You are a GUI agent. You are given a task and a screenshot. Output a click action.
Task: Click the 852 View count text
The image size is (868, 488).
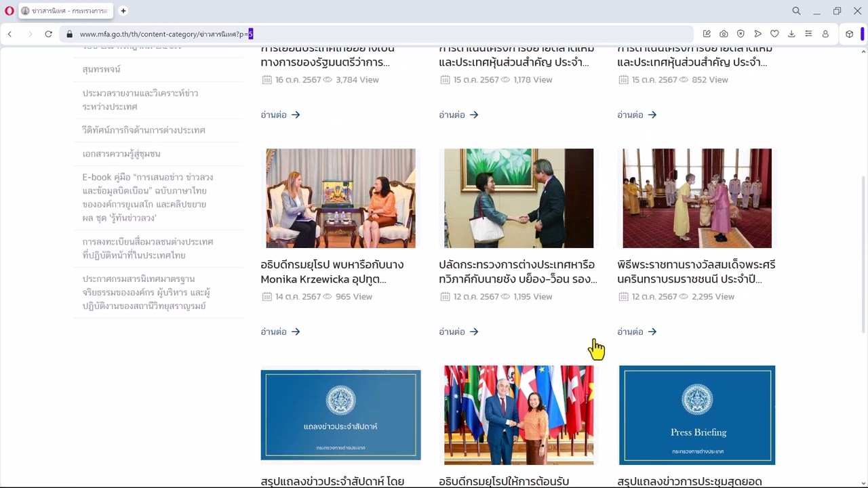[x=710, y=79]
